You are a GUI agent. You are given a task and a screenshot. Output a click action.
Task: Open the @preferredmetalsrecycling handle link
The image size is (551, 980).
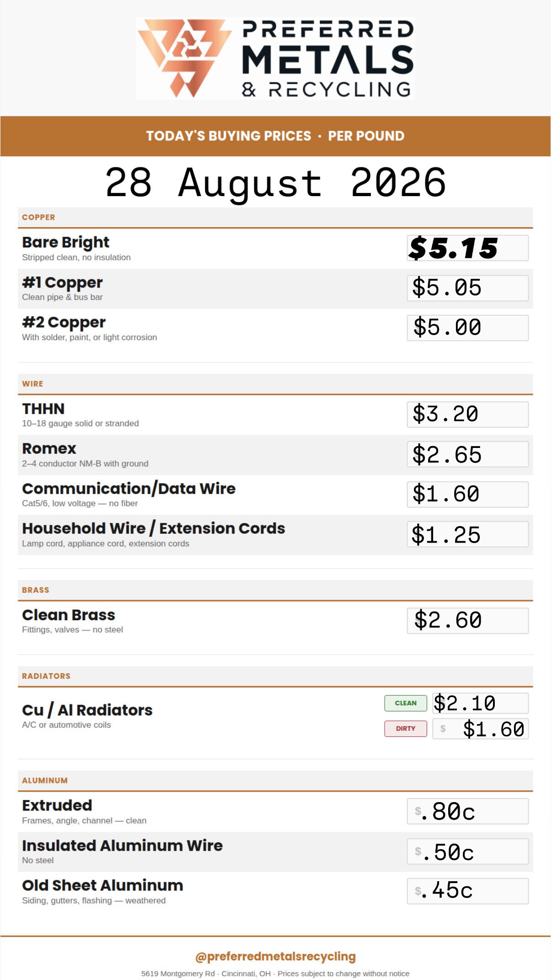[275, 956]
